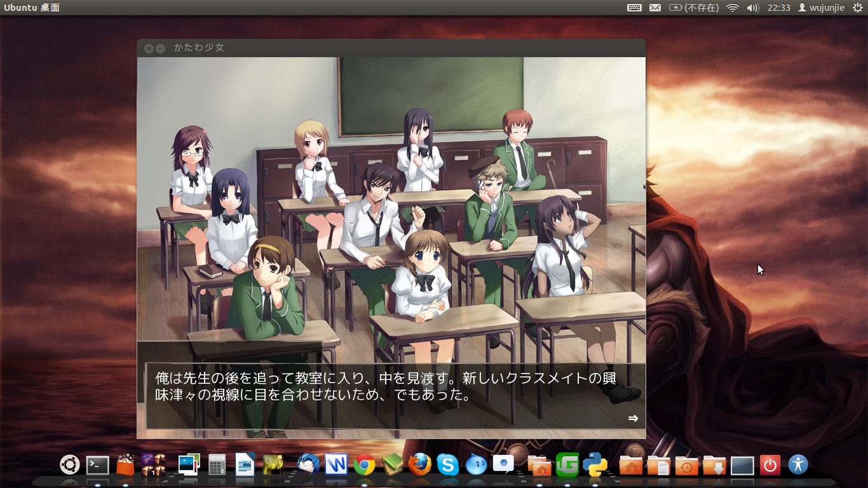This screenshot has width=868, height=488.
Task: Open the green book reader icon
Action: click(x=392, y=465)
